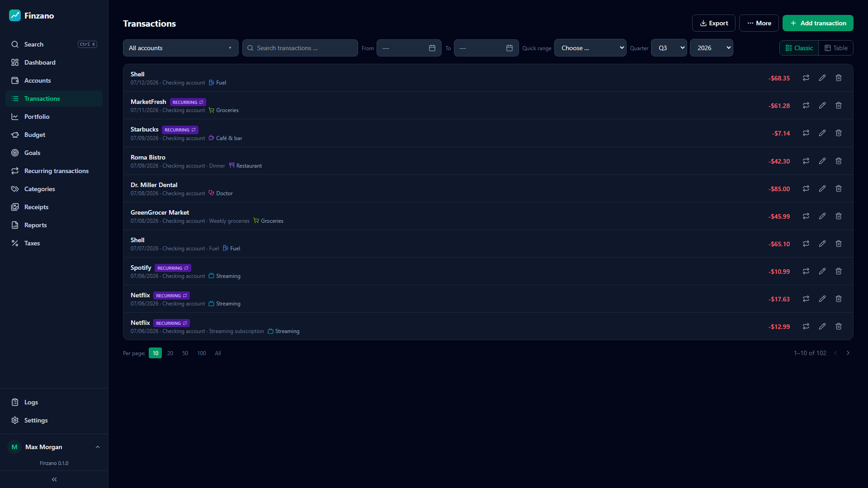Viewport: 868px width, 488px height.
Task: Click the repeat icon for Shell -$68.35
Action: [806, 78]
